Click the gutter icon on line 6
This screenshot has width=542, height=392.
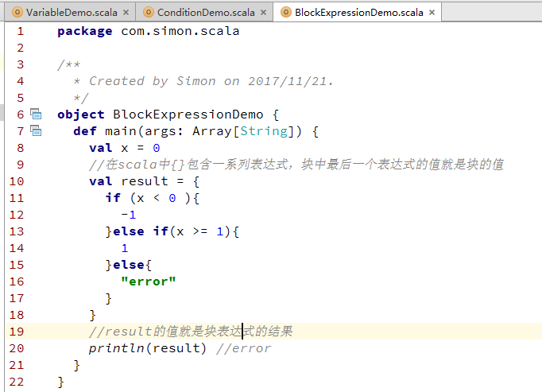pyautogui.click(x=36, y=114)
